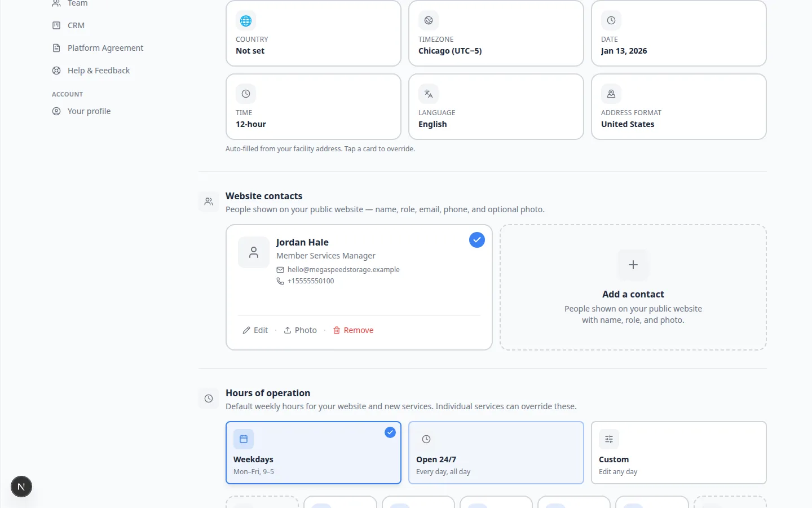This screenshot has height=508, width=812.
Task: Click the CRM sidebar icon
Action: pyautogui.click(x=56, y=25)
